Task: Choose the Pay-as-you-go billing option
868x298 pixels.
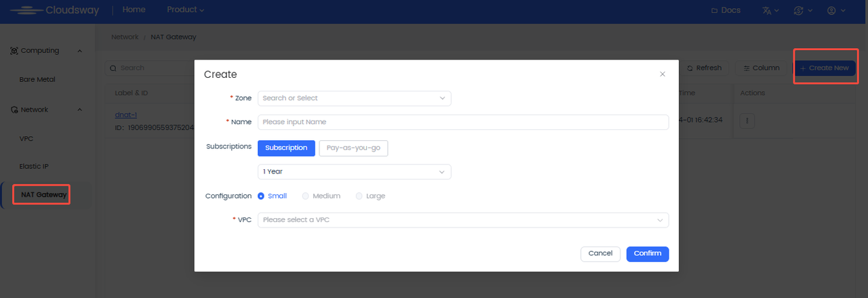Action: click(x=353, y=148)
